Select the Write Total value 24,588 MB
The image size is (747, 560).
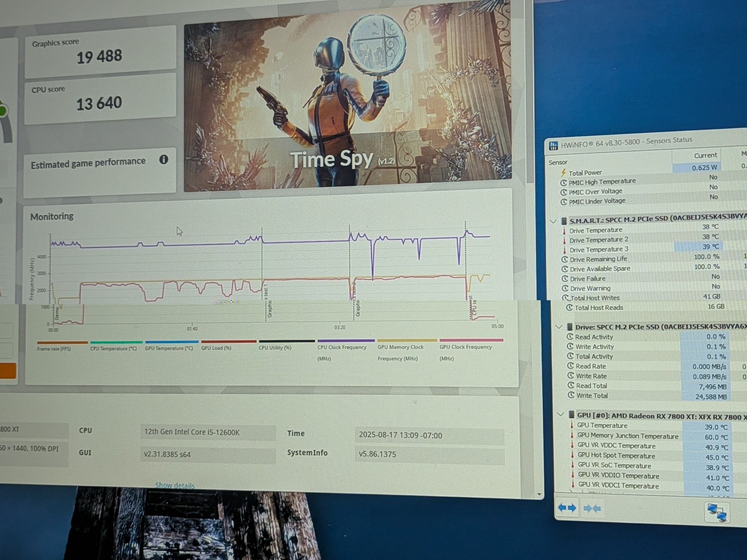point(711,397)
